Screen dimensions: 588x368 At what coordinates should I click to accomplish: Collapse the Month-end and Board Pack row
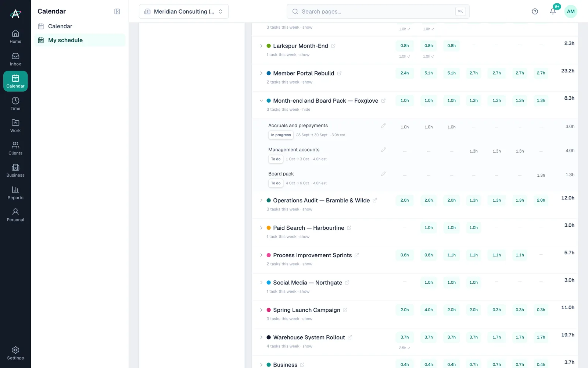tap(261, 100)
